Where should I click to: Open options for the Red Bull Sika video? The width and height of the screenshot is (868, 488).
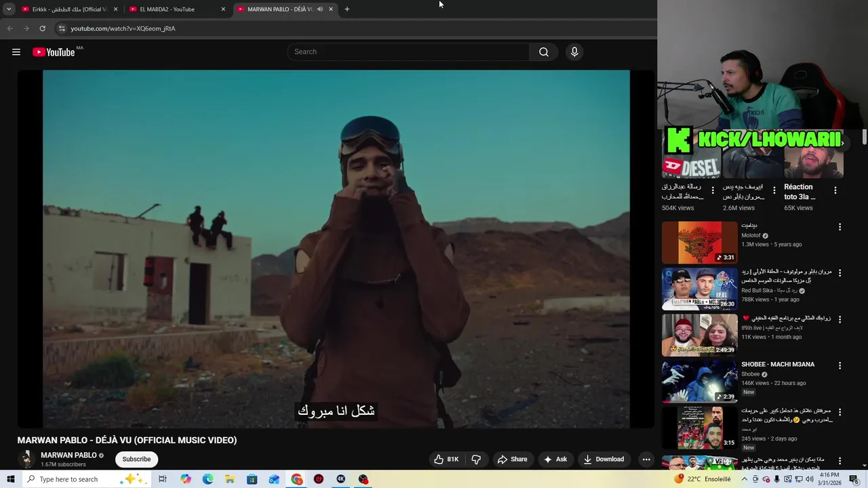coord(840,273)
